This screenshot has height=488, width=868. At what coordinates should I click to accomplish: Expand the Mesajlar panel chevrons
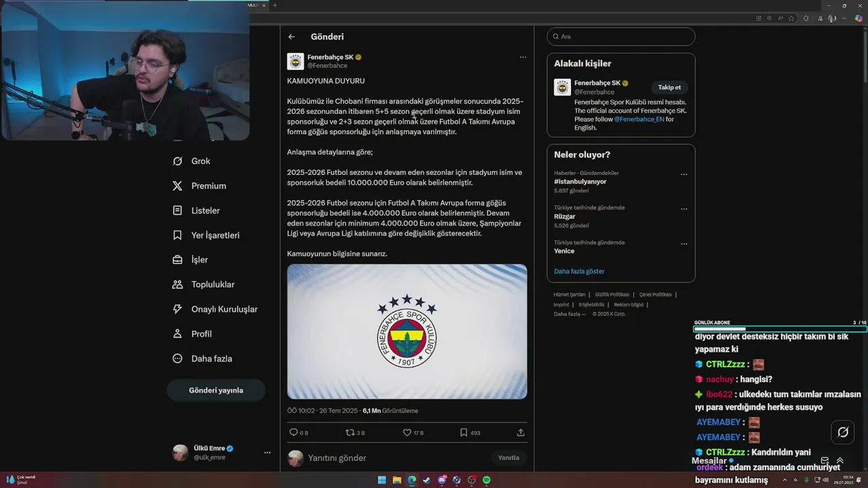840,461
